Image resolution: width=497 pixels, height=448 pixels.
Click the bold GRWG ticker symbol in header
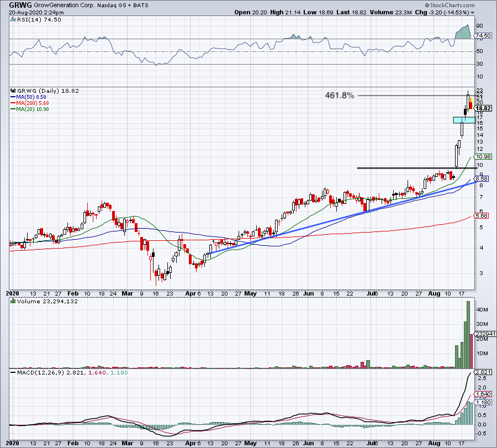pyautogui.click(x=20, y=5)
